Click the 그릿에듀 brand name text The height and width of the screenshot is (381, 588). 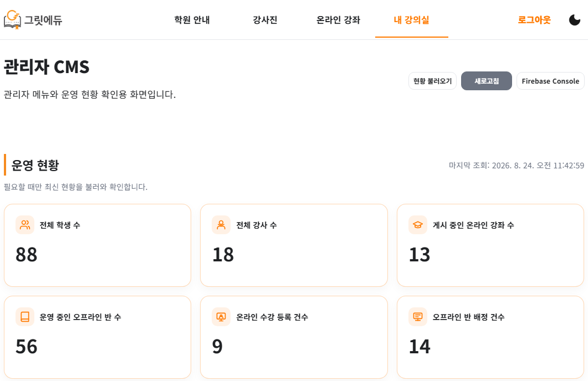click(x=43, y=20)
